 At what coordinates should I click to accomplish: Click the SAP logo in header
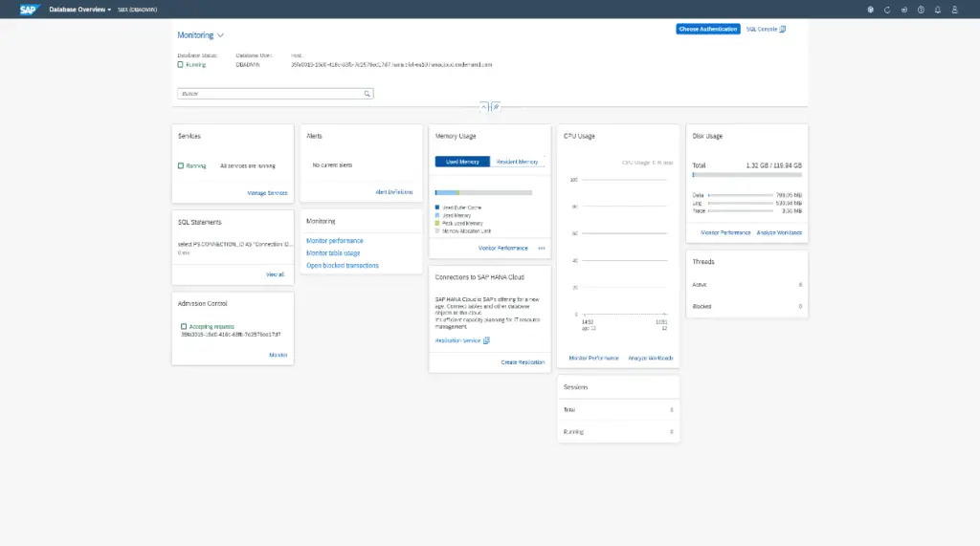pos(28,10)
